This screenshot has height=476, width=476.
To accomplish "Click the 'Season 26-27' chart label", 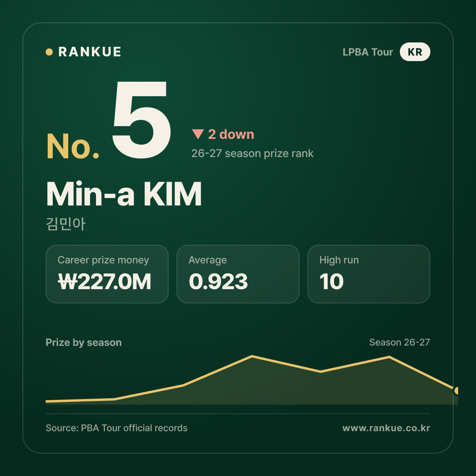I will pyautogui.click(x=399, y=342).
